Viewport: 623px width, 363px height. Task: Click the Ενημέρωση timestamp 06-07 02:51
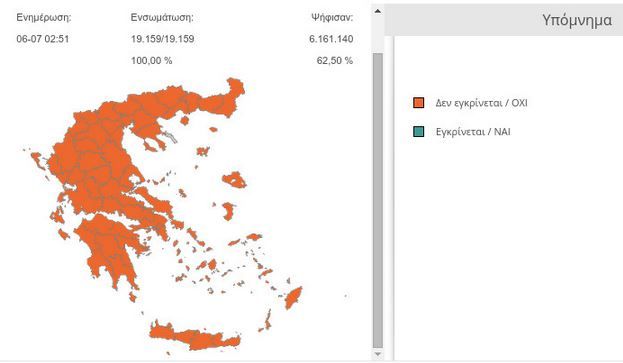pos(43,39)
